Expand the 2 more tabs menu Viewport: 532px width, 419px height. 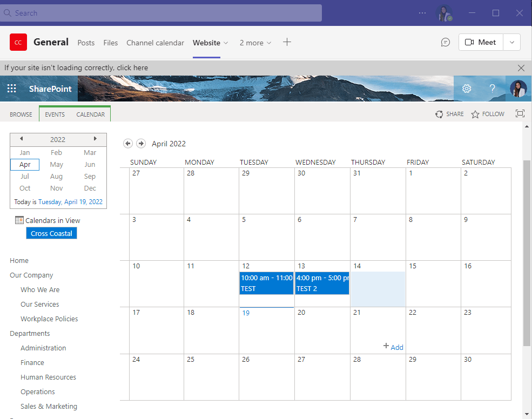click(254, 43)
